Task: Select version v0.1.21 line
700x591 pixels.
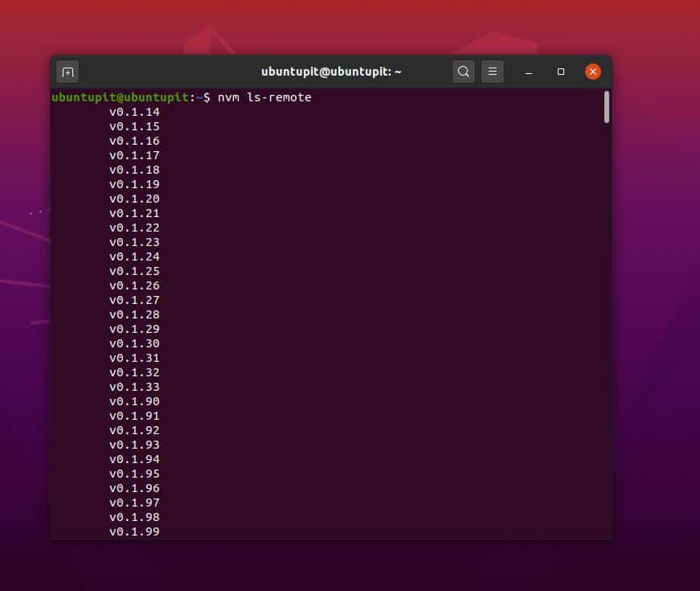Action: point(134,214)
